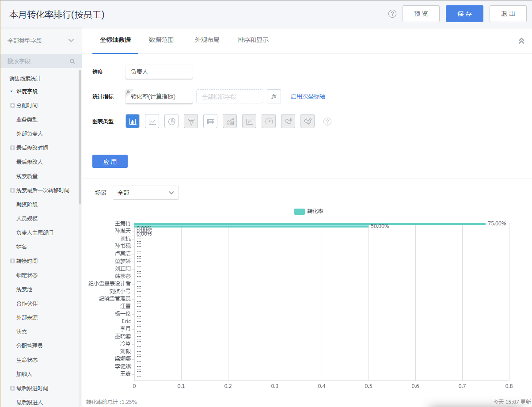Select 合作伙伴 in the field list

pyautogui.click(x=27, y=303)
